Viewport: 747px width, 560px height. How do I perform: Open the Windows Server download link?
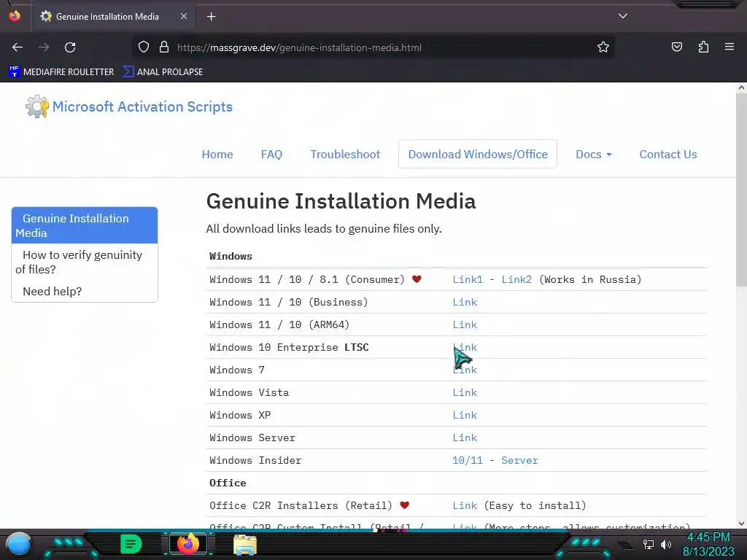tap(465, 437)
